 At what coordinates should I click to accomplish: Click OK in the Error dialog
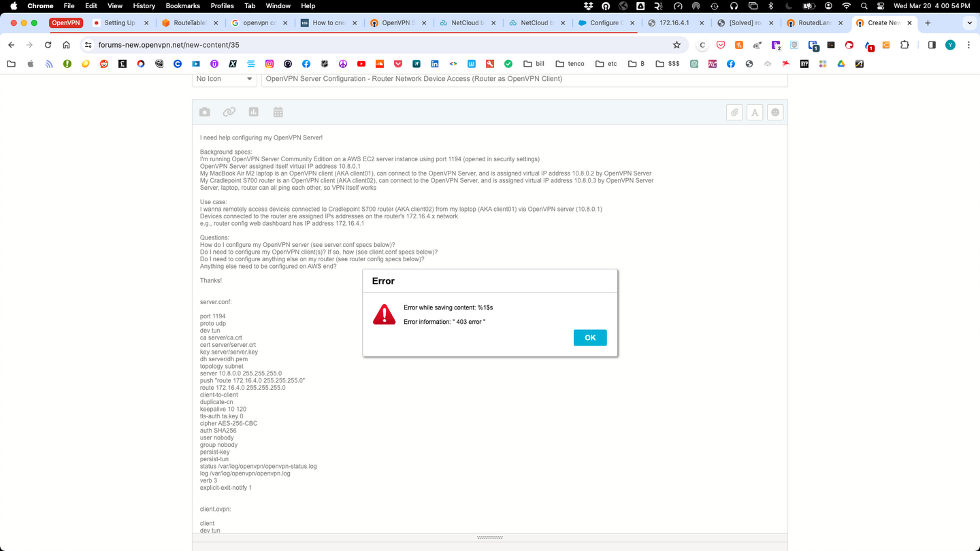[590, 337]
